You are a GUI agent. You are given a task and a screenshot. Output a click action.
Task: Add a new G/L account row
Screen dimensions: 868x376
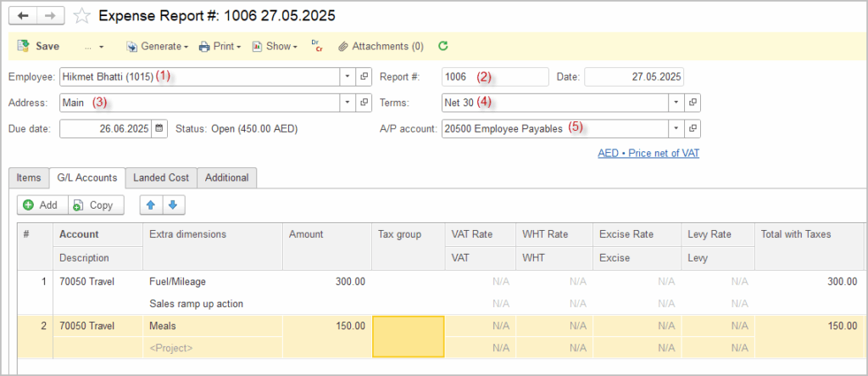pos(42,205)
